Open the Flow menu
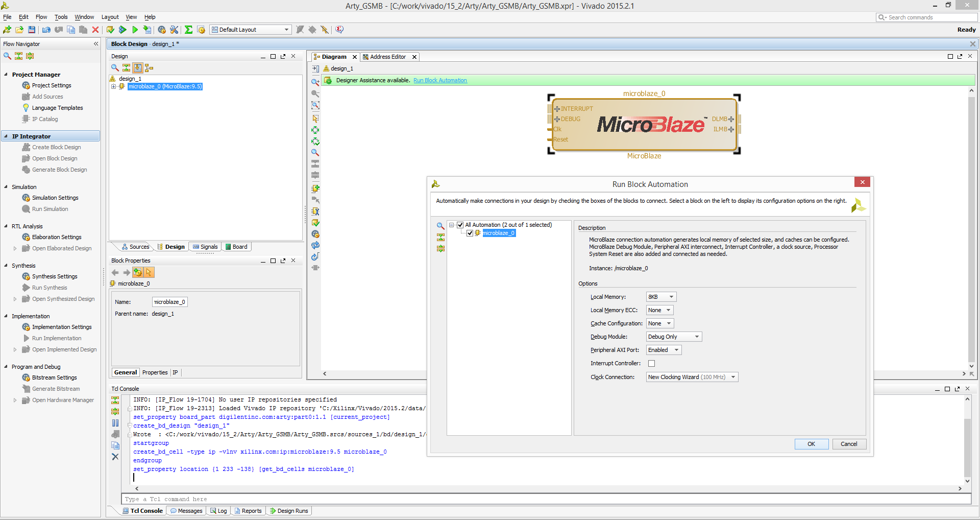The image size is (980, 520). [41, 17]
